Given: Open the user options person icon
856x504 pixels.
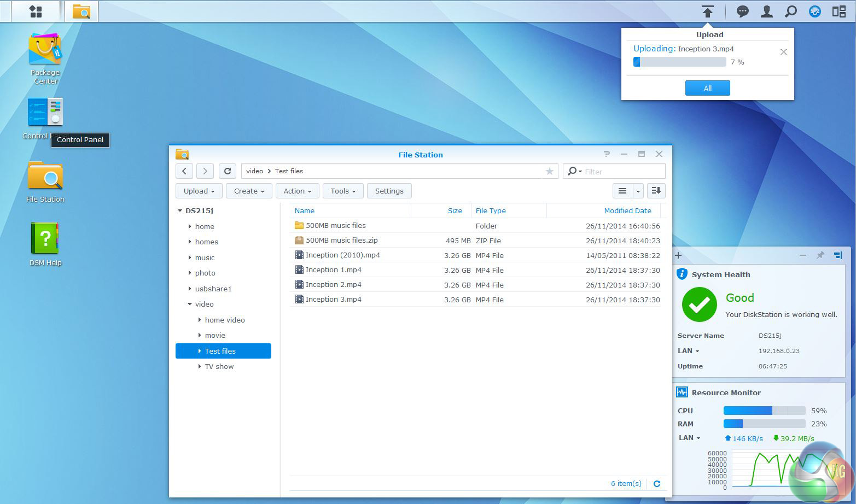Looking at the screenshot, I should tap(766, 11).
